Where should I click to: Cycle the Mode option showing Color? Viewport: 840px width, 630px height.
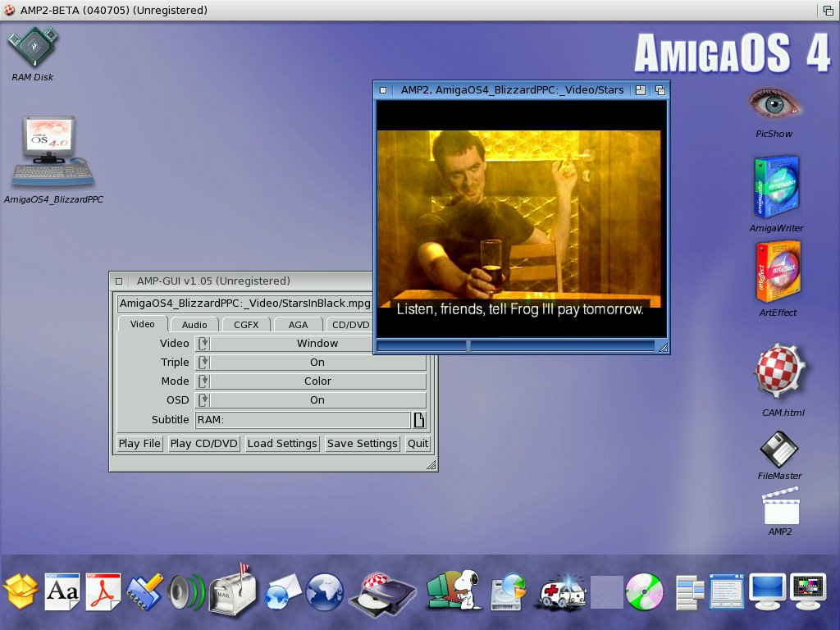tap(311, 381)
